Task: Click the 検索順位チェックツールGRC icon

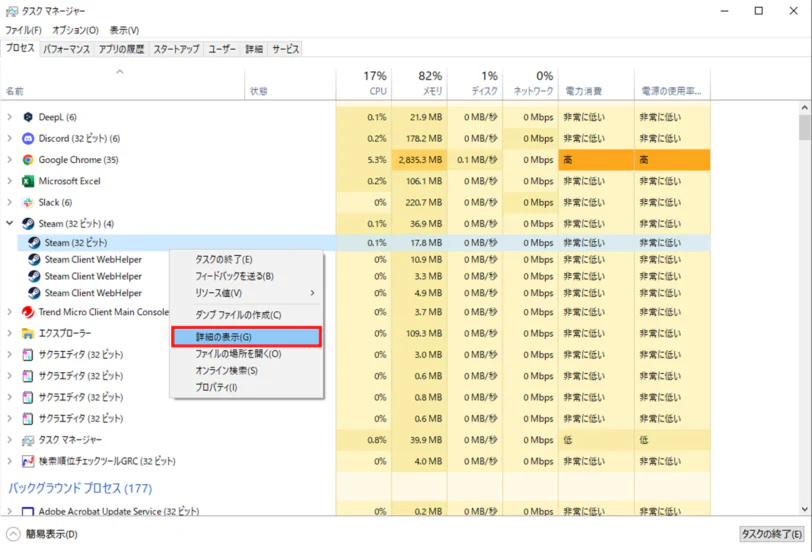Action: click(28, 461)
